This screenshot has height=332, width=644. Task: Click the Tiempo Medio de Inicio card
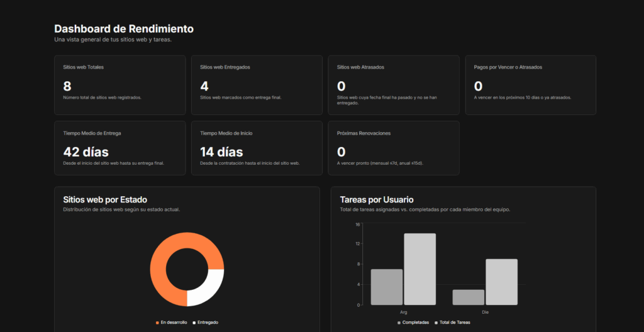(x=257, y=148)
